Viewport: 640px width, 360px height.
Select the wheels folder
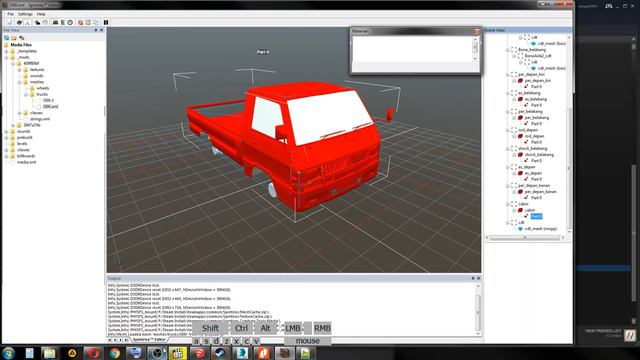pyautogui.click(x=42, y=88)
